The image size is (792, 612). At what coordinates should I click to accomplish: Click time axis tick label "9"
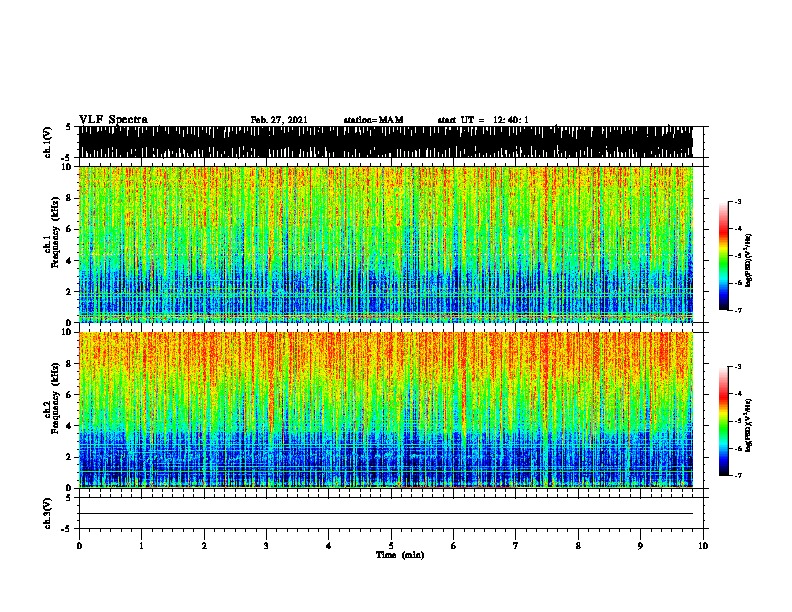[640, 546]
